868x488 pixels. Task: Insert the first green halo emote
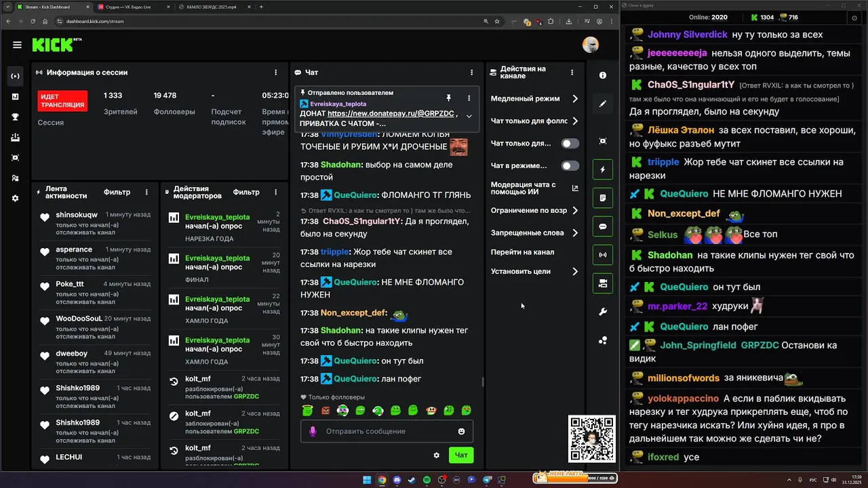(307, 411)
